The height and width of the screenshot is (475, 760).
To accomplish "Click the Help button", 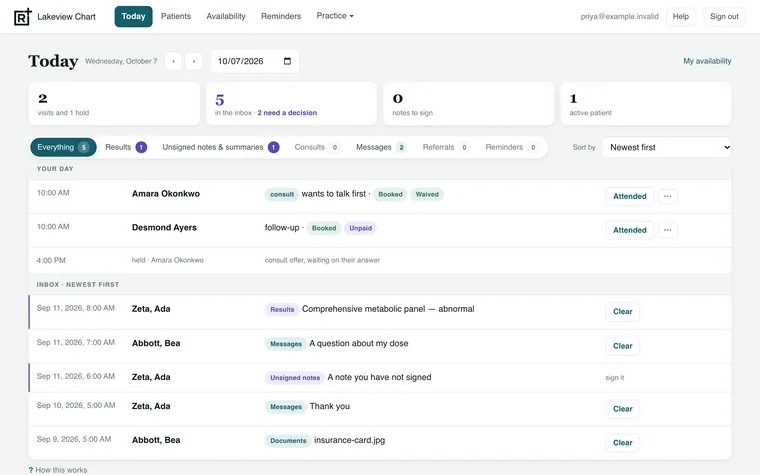I will [x=681, y=16].
